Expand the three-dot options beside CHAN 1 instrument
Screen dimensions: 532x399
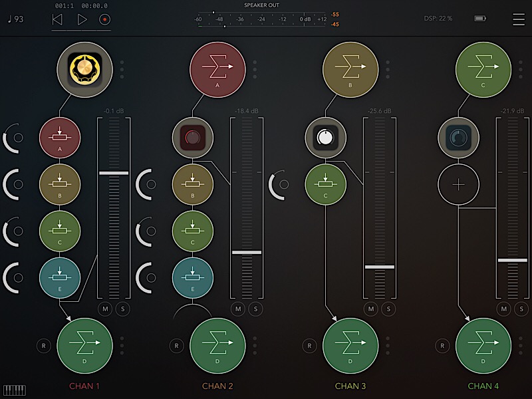[x=122, y=69]
